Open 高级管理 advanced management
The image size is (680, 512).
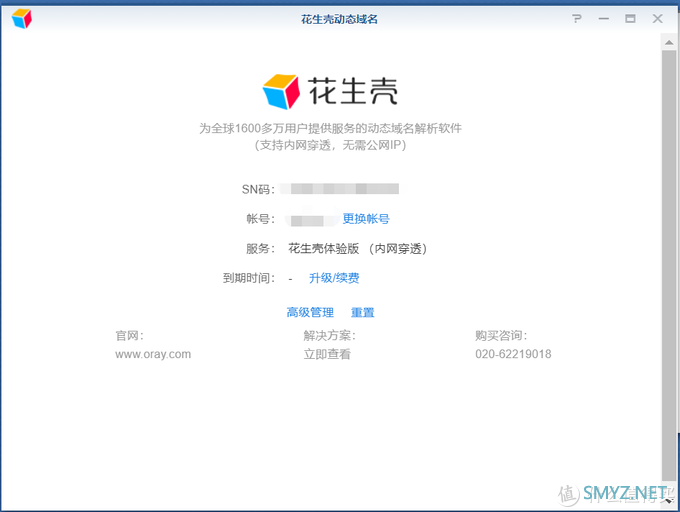(x=310, y=312)
